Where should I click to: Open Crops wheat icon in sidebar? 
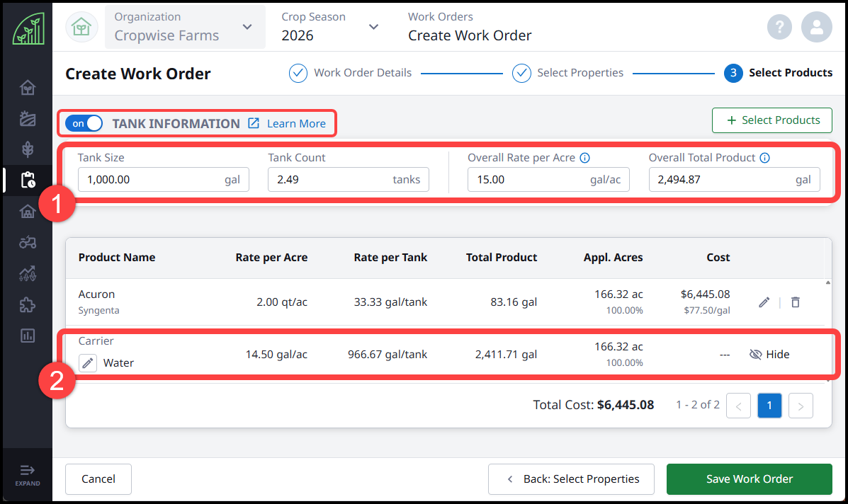click(28, 149)
